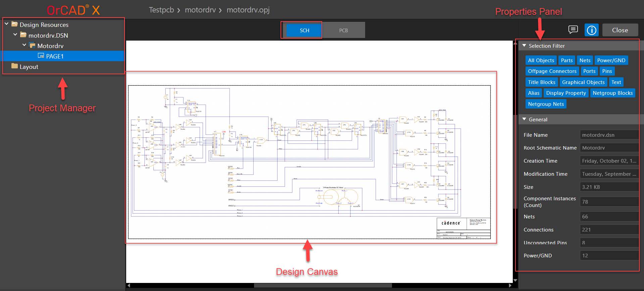Collapse the Selection Filter section
Viewport: 644px width, 291px height.
524,46
